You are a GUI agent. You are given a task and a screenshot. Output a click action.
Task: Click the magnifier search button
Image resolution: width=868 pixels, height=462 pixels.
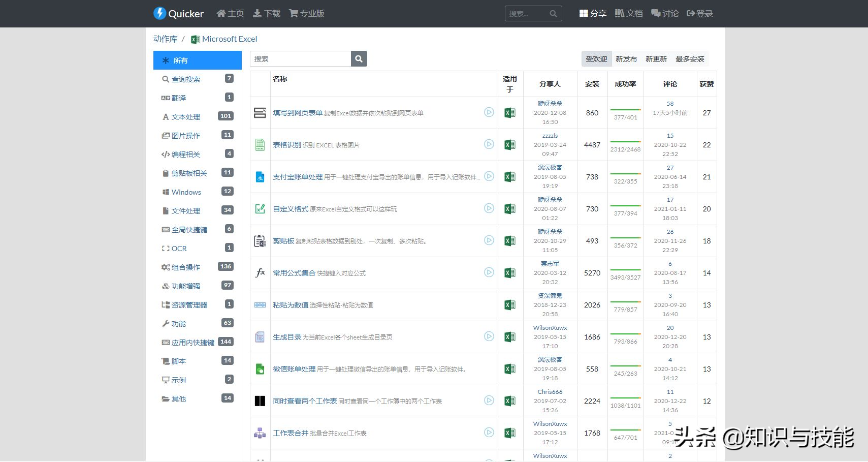(359, 59)
